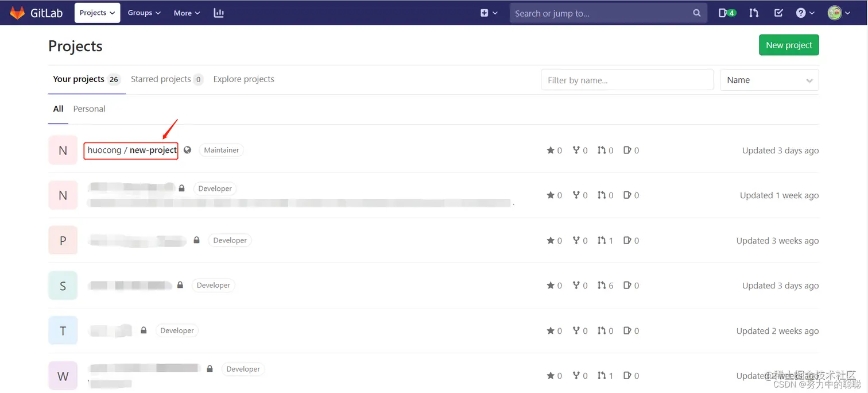Switch to Starred projects tab
Image resolution: width=868 pixels, height=393 pixels.
pos(167,79)
